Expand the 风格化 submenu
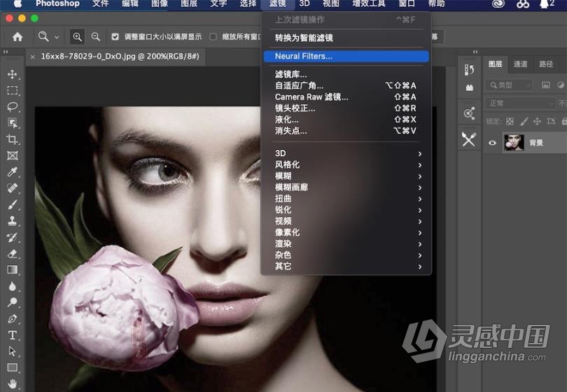This screenshot has height=392, width=567. click(346, 165)
